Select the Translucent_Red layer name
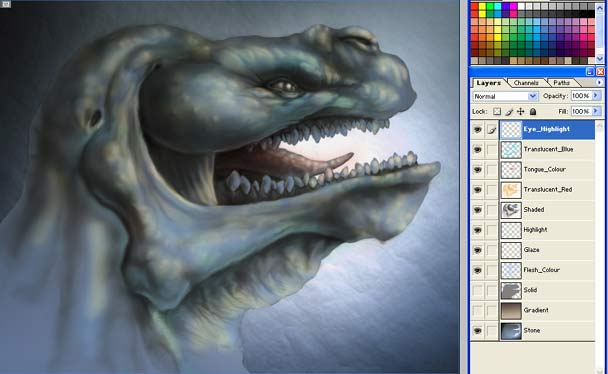 tap(548, 190)
